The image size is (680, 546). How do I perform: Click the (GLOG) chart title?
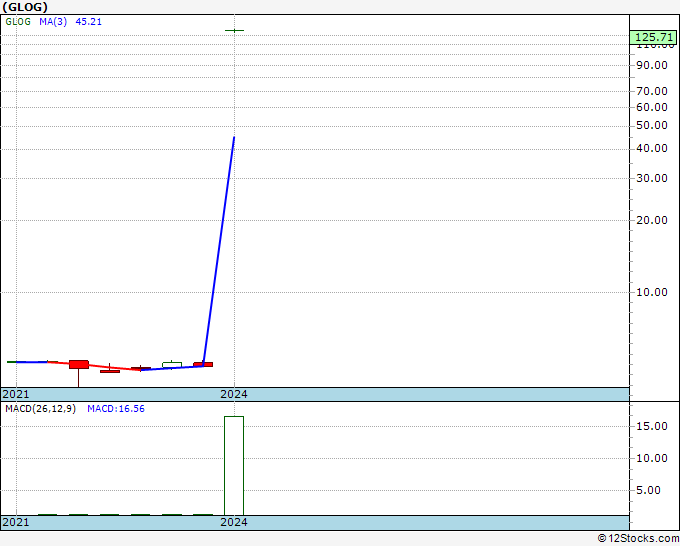point(25,7)
